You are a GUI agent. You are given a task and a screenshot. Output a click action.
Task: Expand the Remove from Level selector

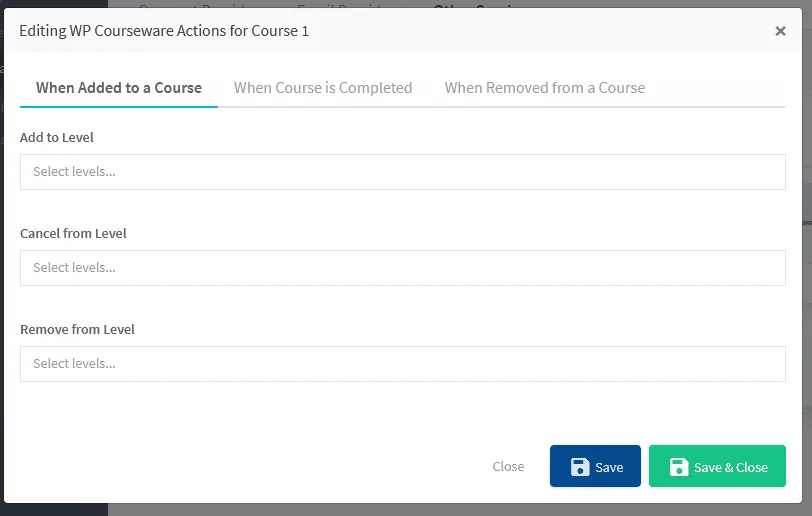(x=402, y=364)
